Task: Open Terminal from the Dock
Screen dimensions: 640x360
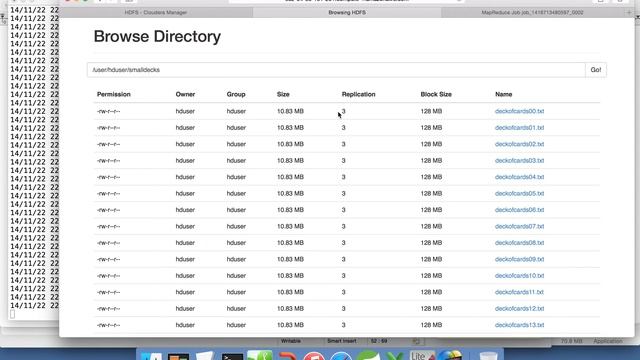Action: (x=232, y=356)
